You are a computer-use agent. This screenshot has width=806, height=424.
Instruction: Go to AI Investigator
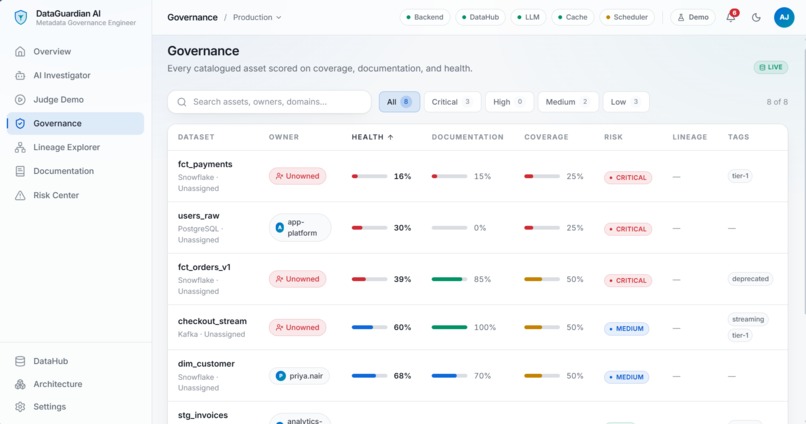[75, 76]
